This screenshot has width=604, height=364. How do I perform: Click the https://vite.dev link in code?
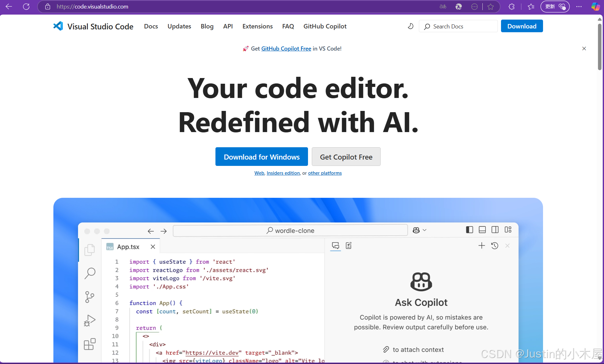[212, 353]
